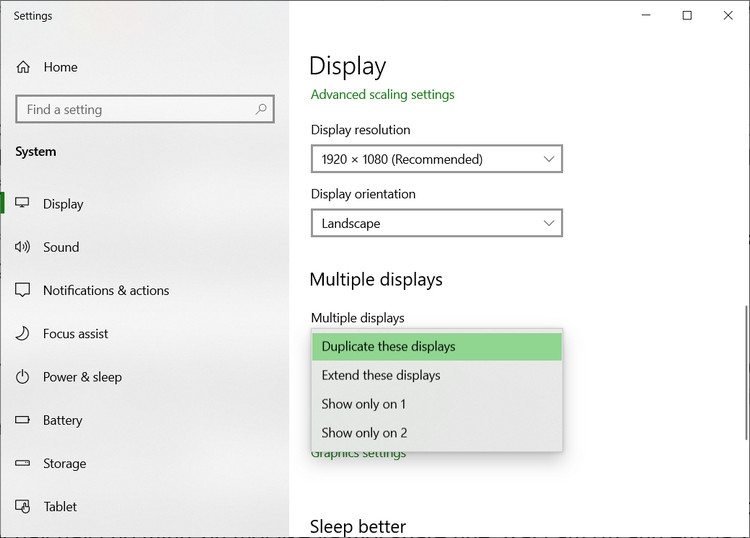Choose Extend these displays option
The image size is (750, 538).
pos(437,375)
